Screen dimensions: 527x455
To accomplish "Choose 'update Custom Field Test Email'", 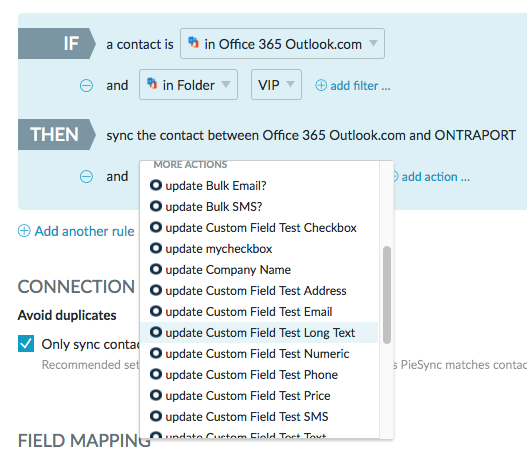I will pos(259,312).
